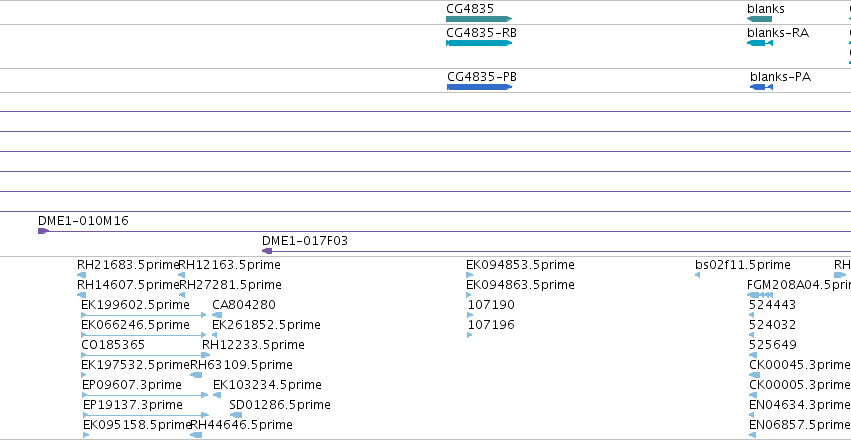Select the CG4835-PB protein feature
Image resolution: width=851 pixels, height=440 pixels.
tap(479, 87)
